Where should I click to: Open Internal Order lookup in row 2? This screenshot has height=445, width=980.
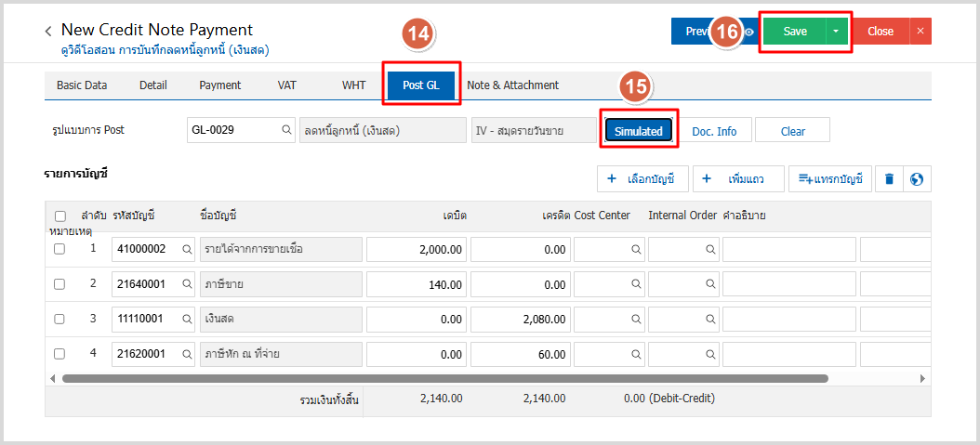(x=710, y=284)
